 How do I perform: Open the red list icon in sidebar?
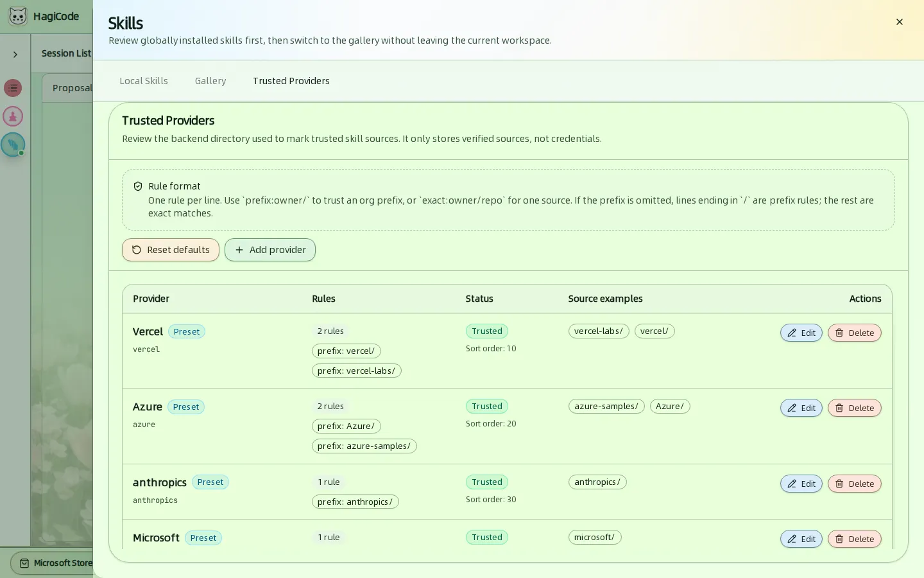tap(13, 88)
